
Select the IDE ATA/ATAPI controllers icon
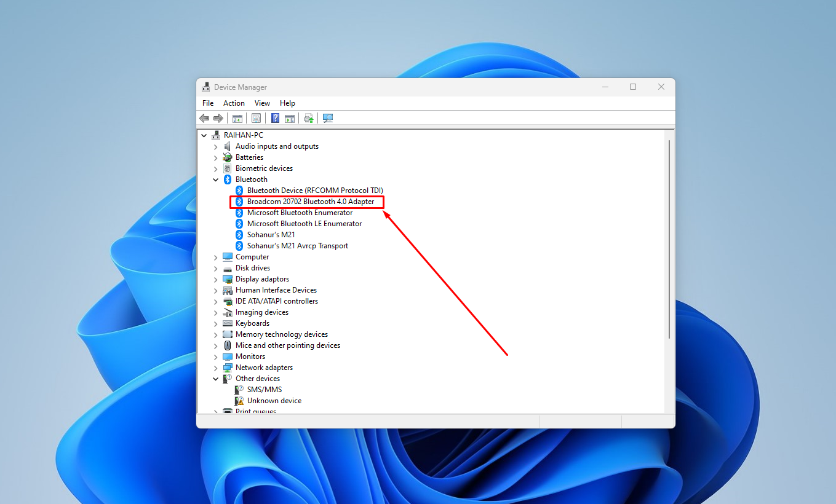(x=228, y=301)
